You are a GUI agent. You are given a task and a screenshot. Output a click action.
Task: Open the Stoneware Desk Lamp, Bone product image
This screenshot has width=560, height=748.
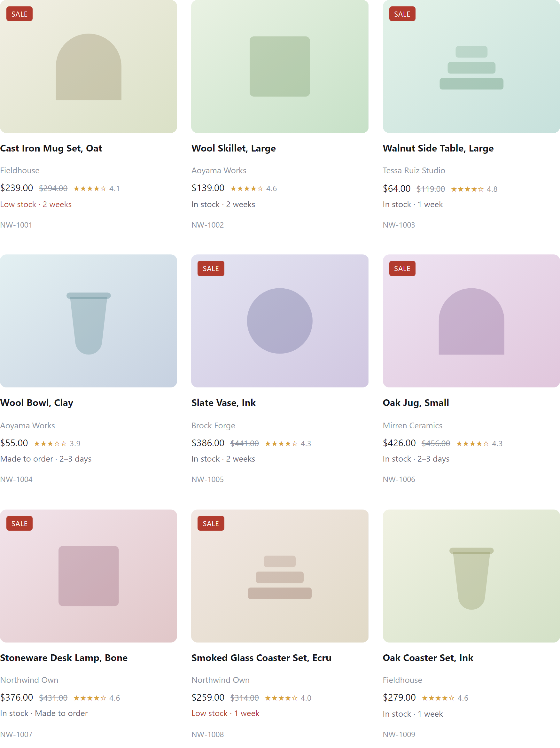89,576
